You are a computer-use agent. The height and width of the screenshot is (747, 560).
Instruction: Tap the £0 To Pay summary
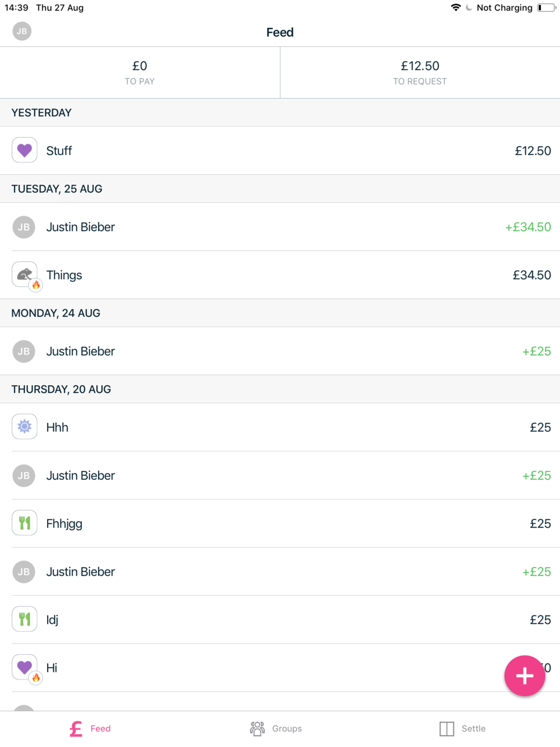point(139,73)
